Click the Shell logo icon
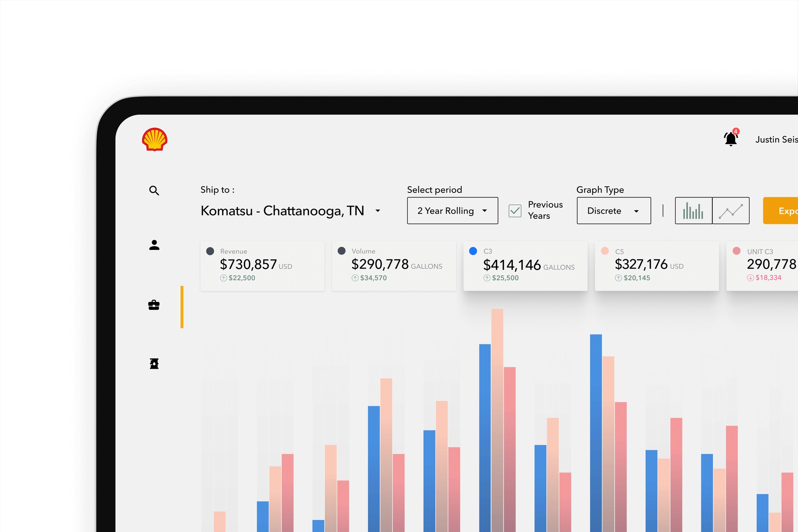This screenshot has height=532, width=798. click(155, 139)
